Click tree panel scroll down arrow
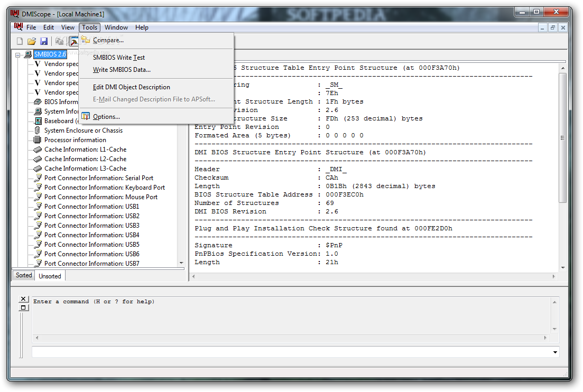583x392 pixels. click(x=181, y=263)
